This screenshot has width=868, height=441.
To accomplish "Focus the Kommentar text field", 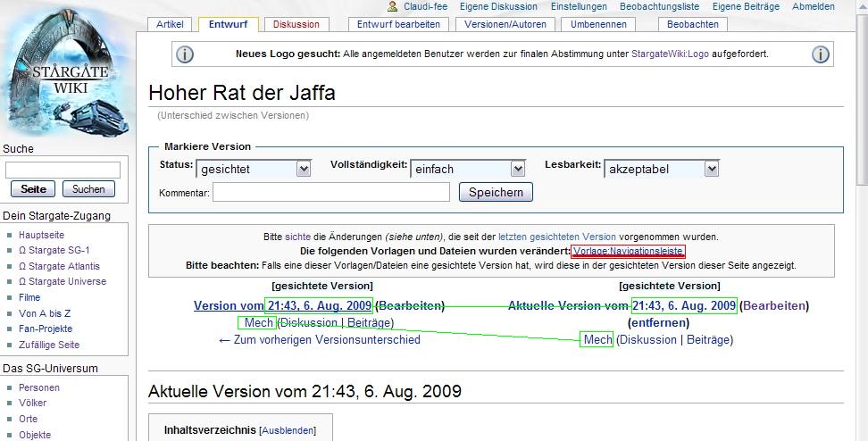I will (330, 192).
